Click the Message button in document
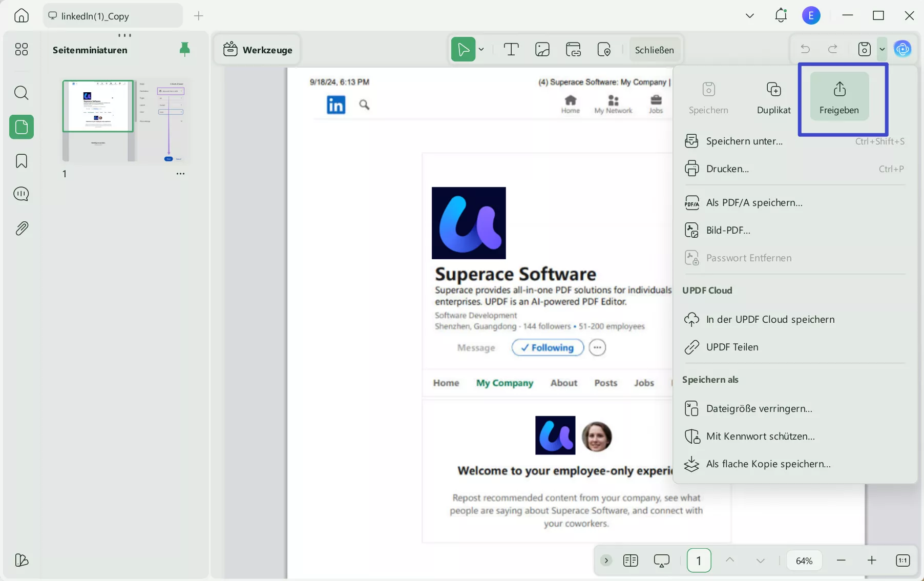Image resolution: width=924 pixels, height=581 pixels. point(476,347)
